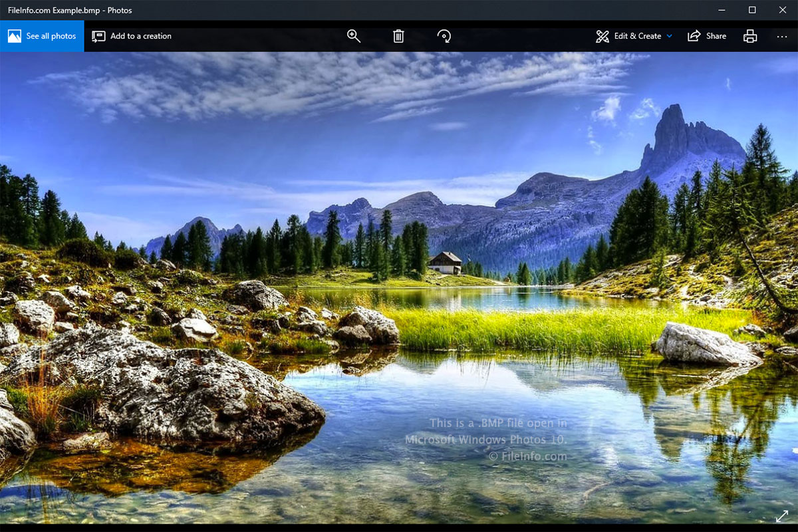Close the Photos app window
The height and width of the screenshot is (532, 798).
click(x=783, y=10)
